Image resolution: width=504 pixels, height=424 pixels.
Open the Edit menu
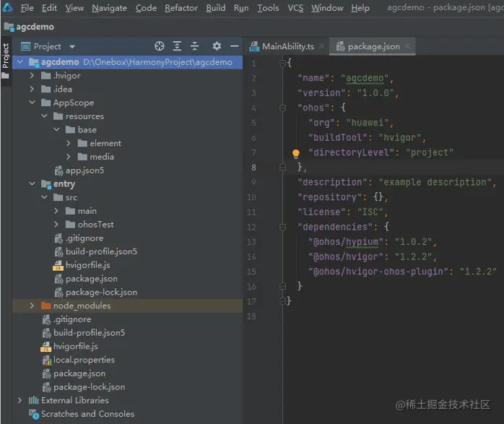point(49,8)
